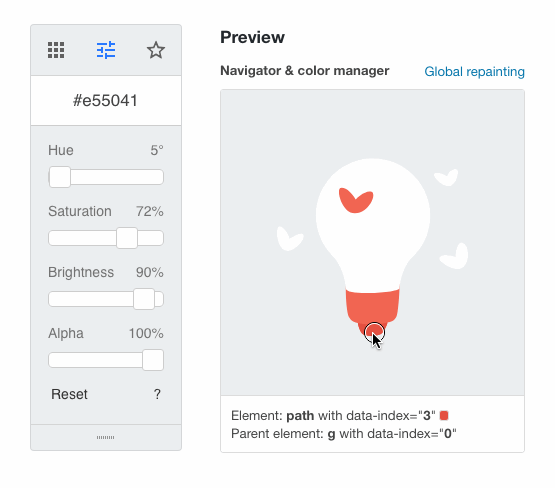Click the Preview heading
Screen dimensions: 555x488
pyautogui.click(x=252, y=37)
